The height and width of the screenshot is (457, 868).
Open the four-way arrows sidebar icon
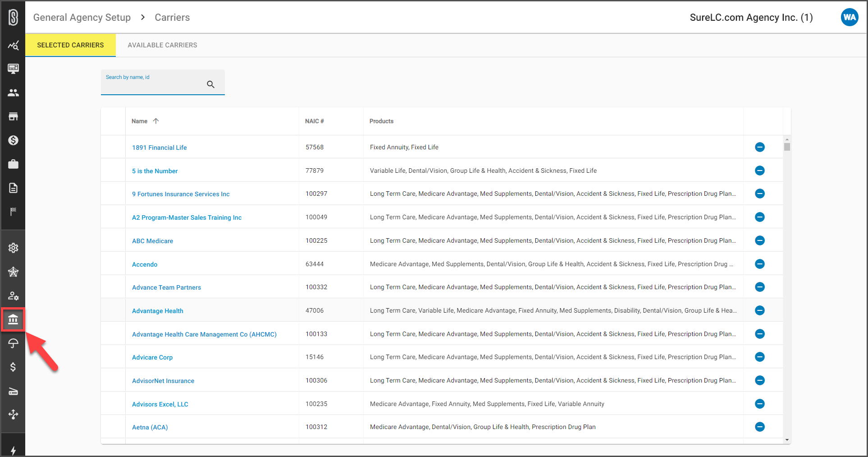(x=14, y=415)
